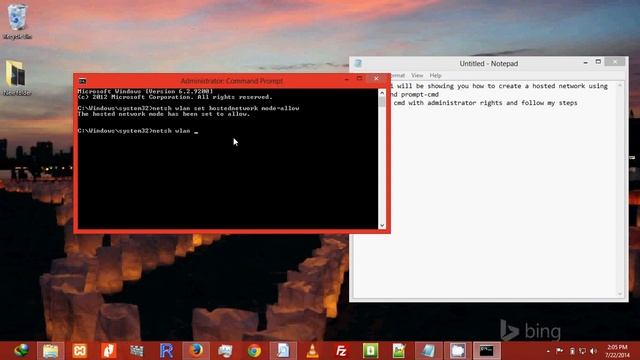The width and height of the screenshot is (640, 360).
Task: Click the Notepad scrollbar down arrow
Action: point(620,293)
